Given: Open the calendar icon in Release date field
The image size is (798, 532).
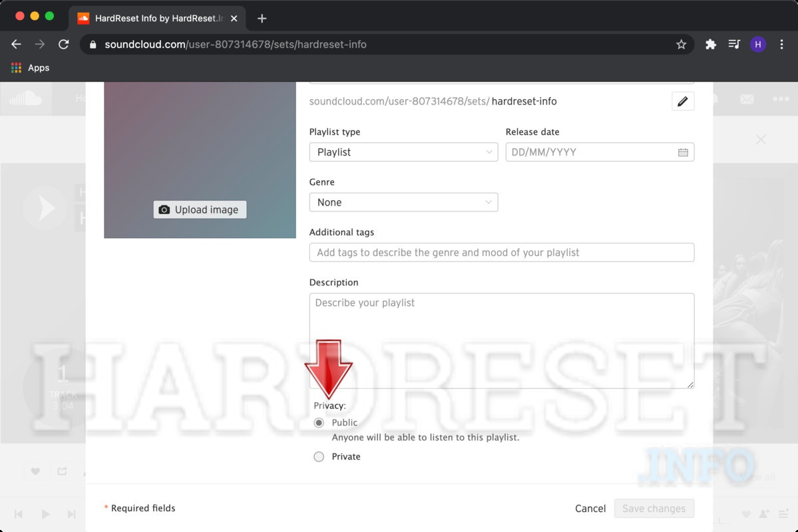Looking at the screenshot, I should [x=683, y=152].
